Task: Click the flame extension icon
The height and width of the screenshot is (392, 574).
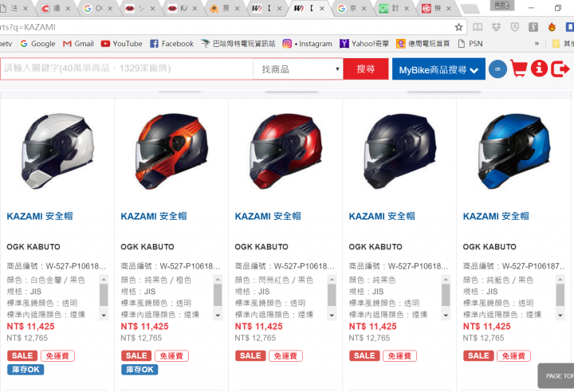Action: pos(552,27)
